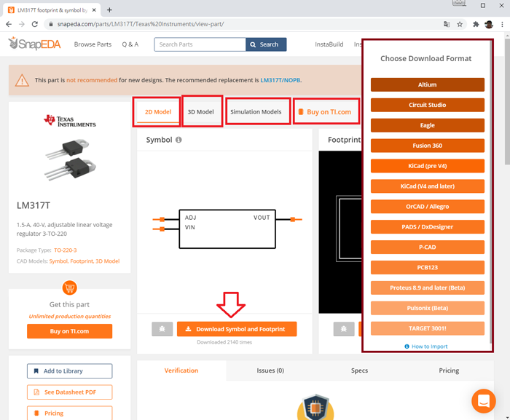Open the How to Import link
Image resolution: width=510 pixels, height=420 pixels.
click(x=429, y=346)
